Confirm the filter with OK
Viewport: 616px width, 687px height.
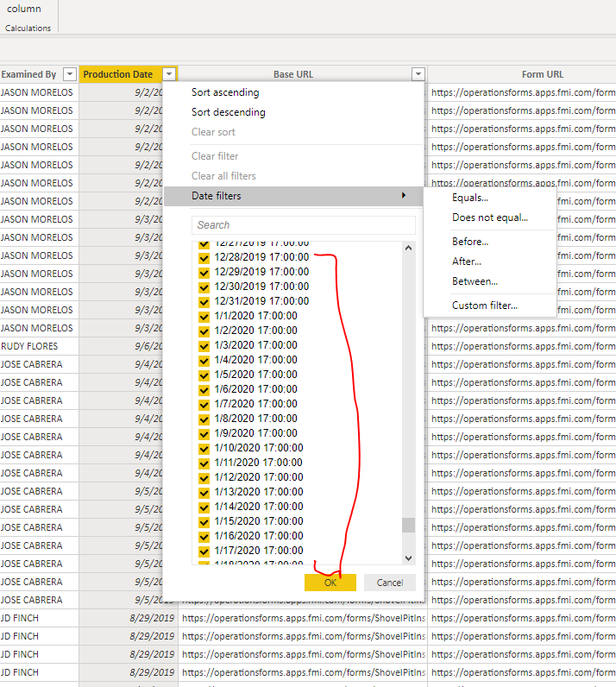330,583
